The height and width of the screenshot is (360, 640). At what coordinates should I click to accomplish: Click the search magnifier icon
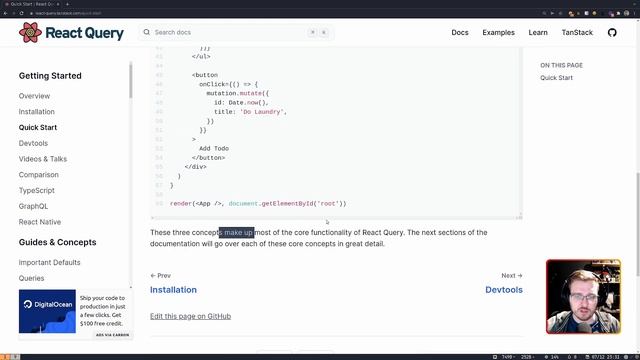(x=147, y=32)
